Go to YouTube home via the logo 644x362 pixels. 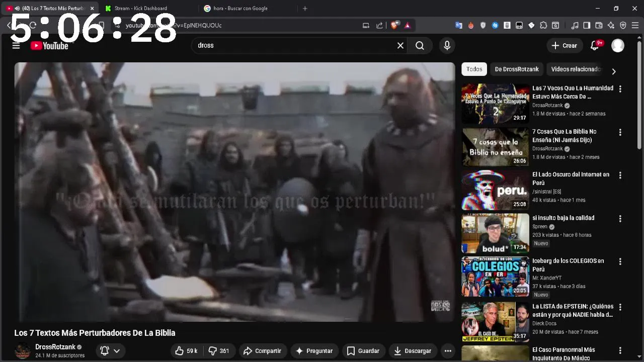[49, 46]
